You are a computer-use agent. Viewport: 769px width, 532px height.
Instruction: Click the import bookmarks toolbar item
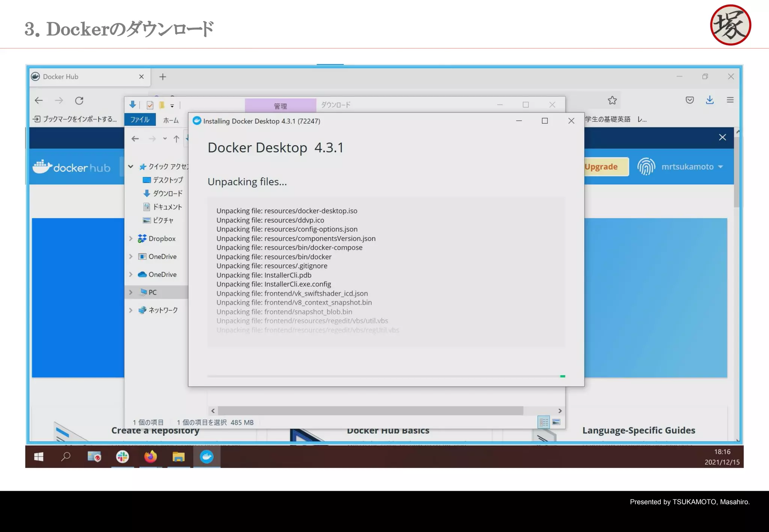[75, 119]
